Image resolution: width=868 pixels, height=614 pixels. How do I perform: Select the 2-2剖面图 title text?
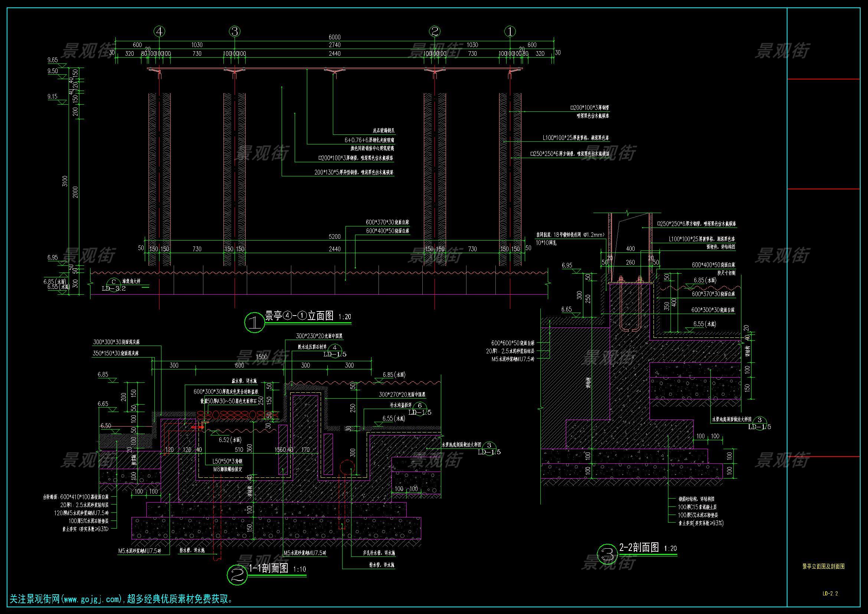coord(639,547)
